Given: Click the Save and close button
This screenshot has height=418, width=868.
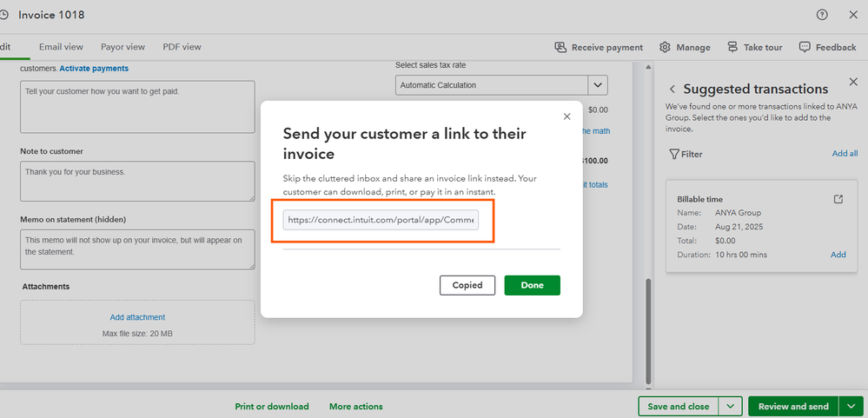Looking at the screenshot, I should (678, 407).
